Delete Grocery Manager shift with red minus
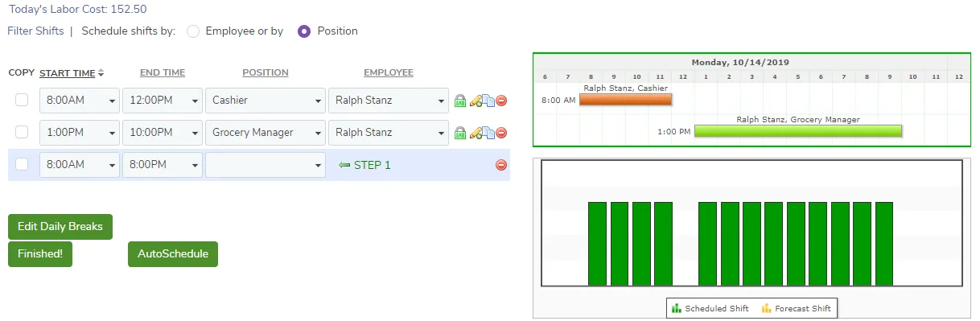 [x=501, y=132]
